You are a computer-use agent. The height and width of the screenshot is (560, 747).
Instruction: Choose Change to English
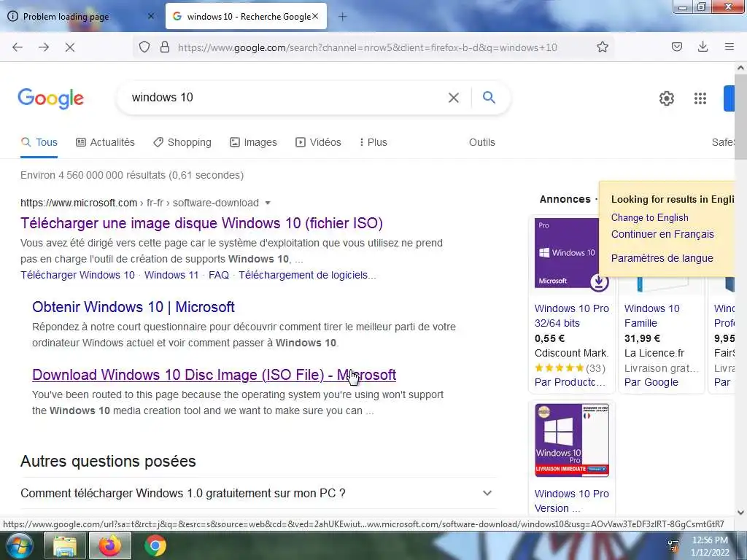tap(649, 217)
